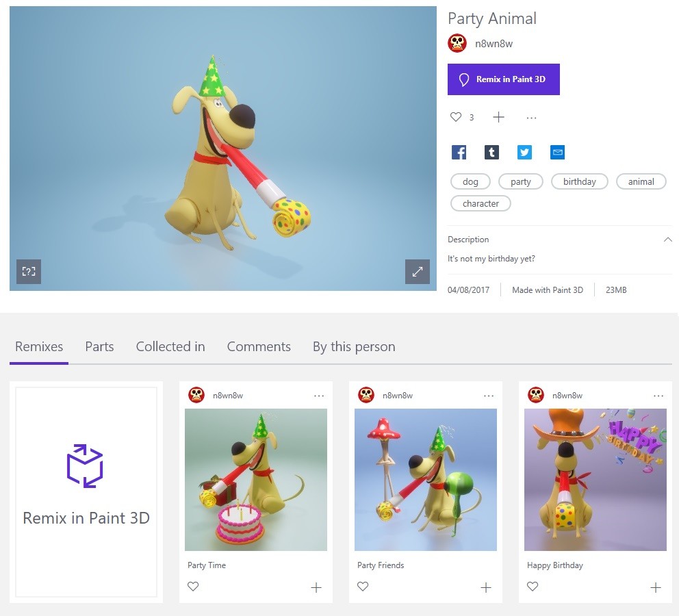Click the main Party Animal 3D preview

[223, 149]
